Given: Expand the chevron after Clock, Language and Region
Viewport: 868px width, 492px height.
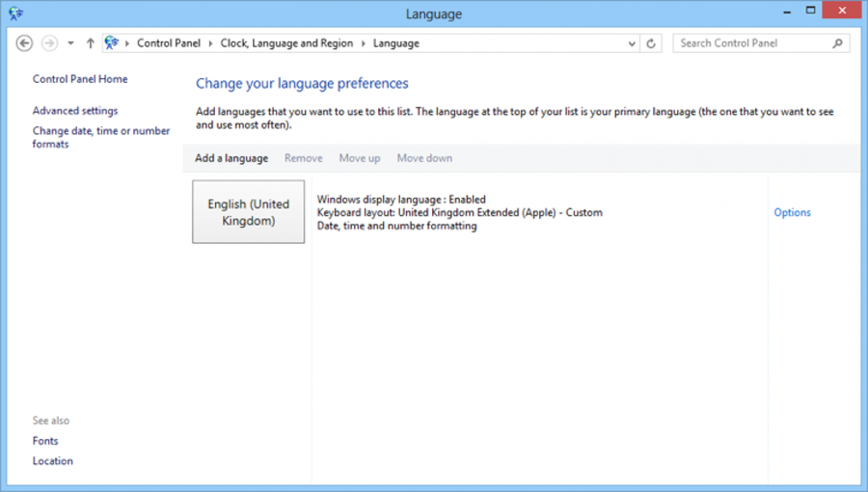Looking at the screenshot, I should click(364, 43).
